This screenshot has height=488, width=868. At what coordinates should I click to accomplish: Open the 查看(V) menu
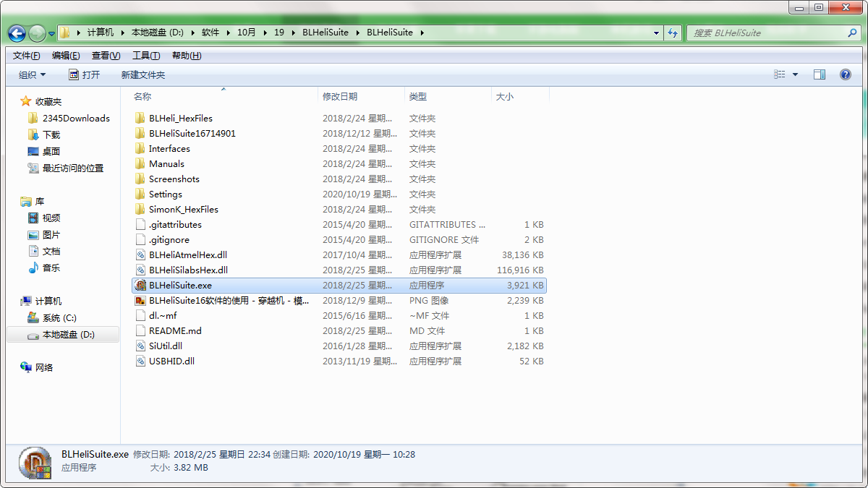click(106, 56)
